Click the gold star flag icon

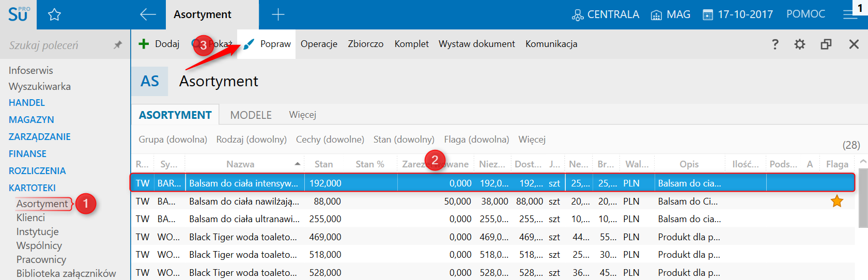click(x=837, y=201)
